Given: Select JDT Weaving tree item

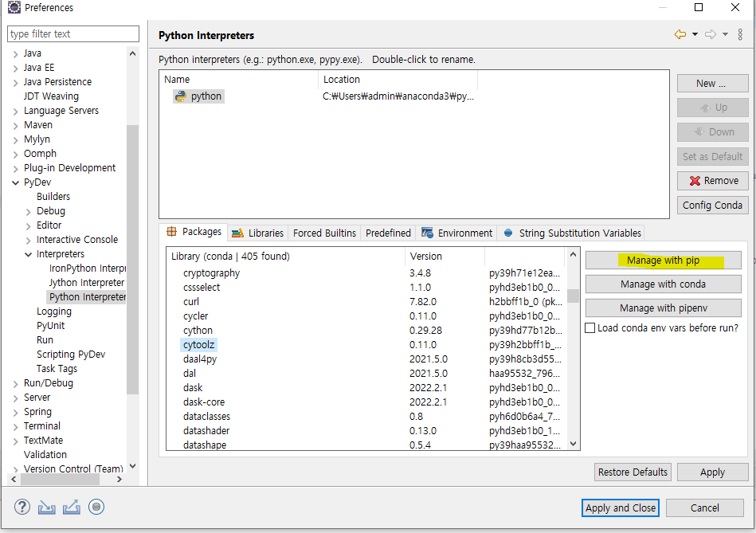Looking at the screenshot, I should point(51,96).
